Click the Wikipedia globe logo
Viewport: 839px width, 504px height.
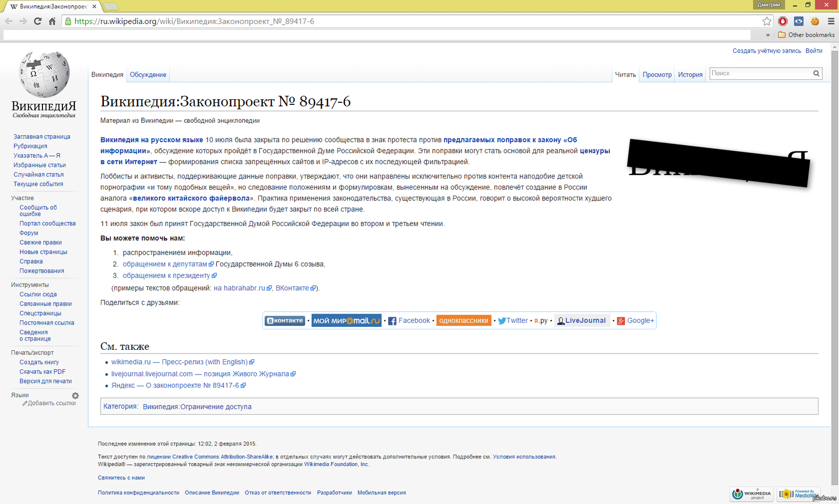pyautogui.click(x=44, y=74)
